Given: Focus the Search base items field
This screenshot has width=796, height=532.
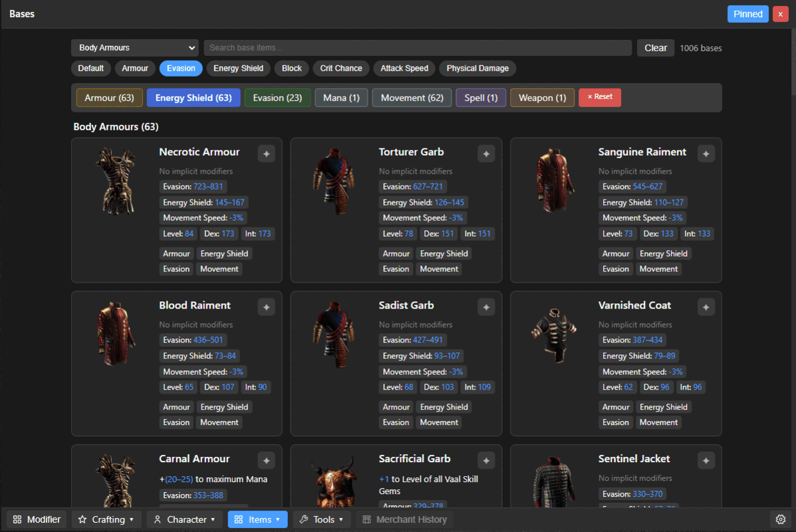Looking at the screenshot, I should click(418, 48).
